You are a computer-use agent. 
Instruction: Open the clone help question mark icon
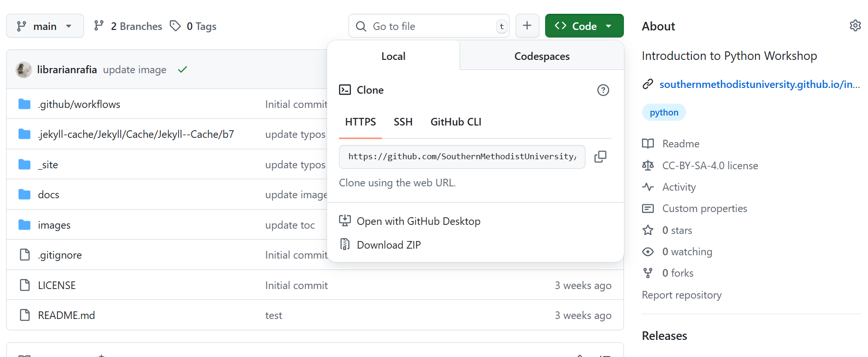[603, 90]
